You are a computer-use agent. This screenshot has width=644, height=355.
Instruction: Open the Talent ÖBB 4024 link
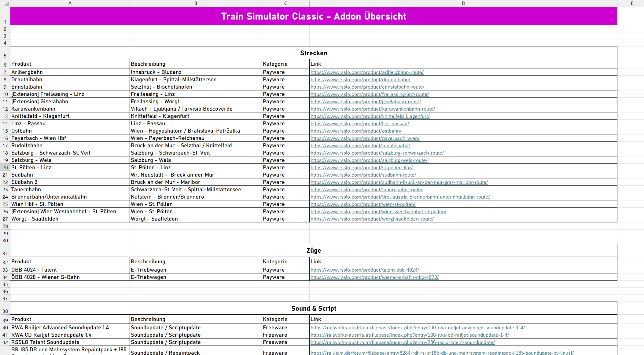(x=365, y=270)
